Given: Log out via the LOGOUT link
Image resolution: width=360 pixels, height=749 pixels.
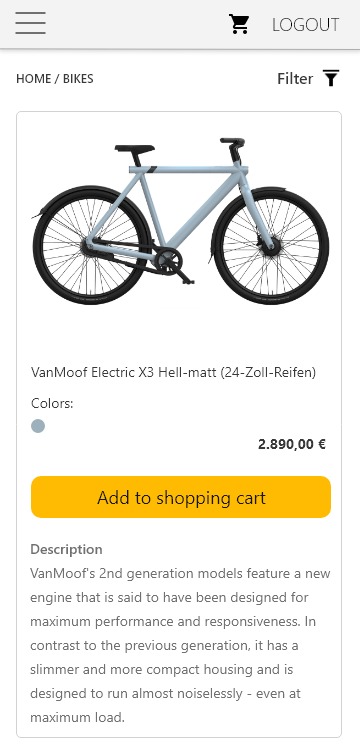Looking at the screenshot, I should pyautogui.click(x=306, y=24).
